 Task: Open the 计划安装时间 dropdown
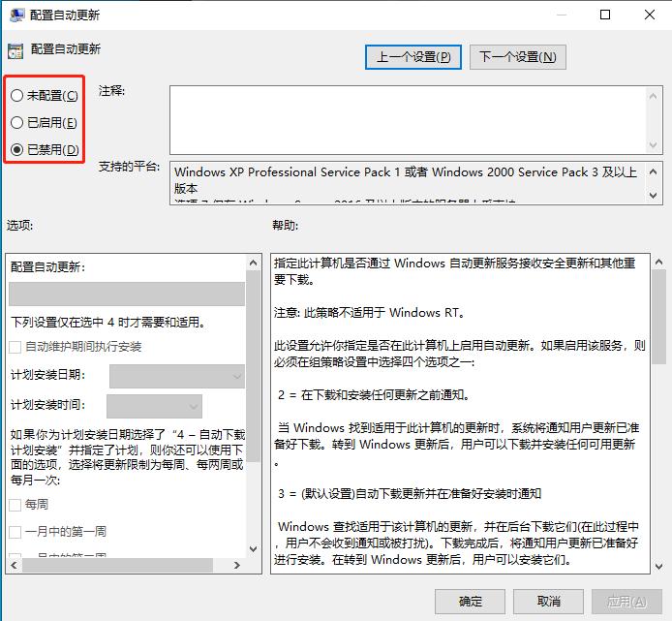[154, 406]
